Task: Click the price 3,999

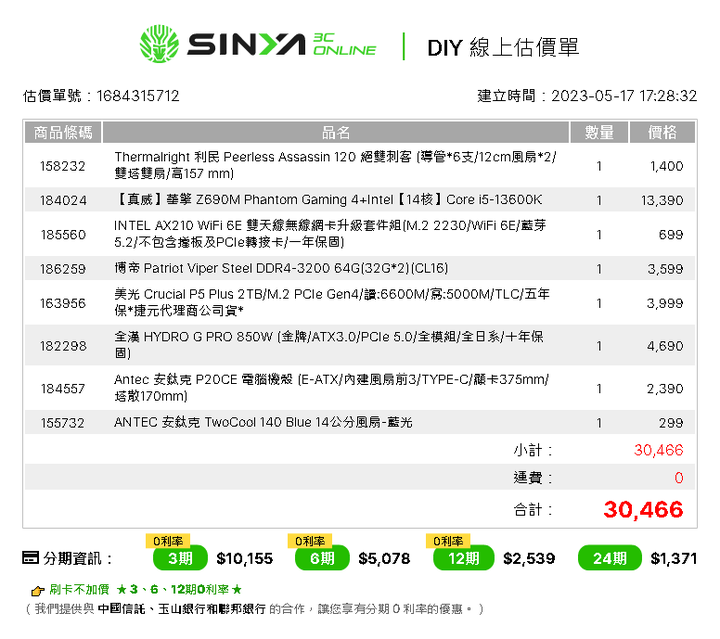Action: (x=665, y=303)
